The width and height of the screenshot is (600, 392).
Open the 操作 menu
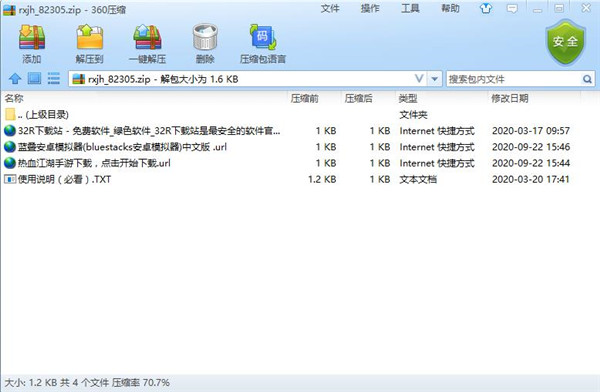point(370,8)
